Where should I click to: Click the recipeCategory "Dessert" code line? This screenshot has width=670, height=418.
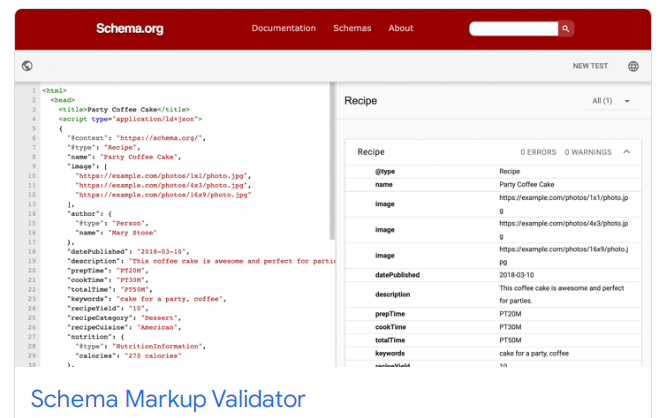pos(124,318)
